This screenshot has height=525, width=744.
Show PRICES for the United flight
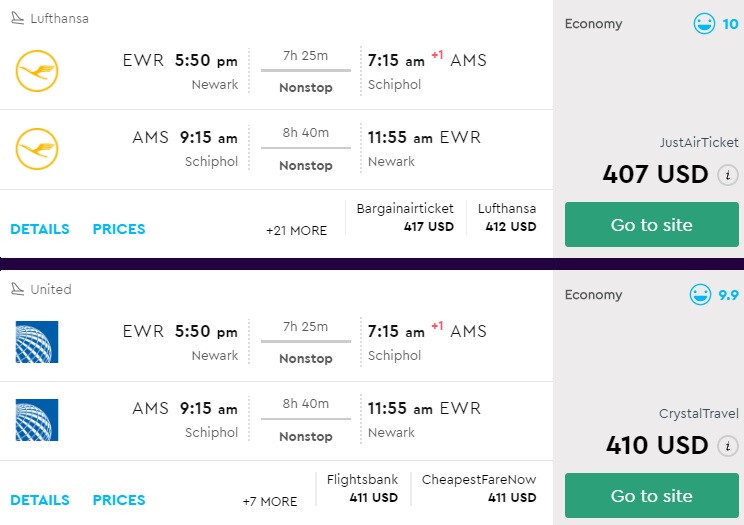pyautogui.click(x=119, y=500)
